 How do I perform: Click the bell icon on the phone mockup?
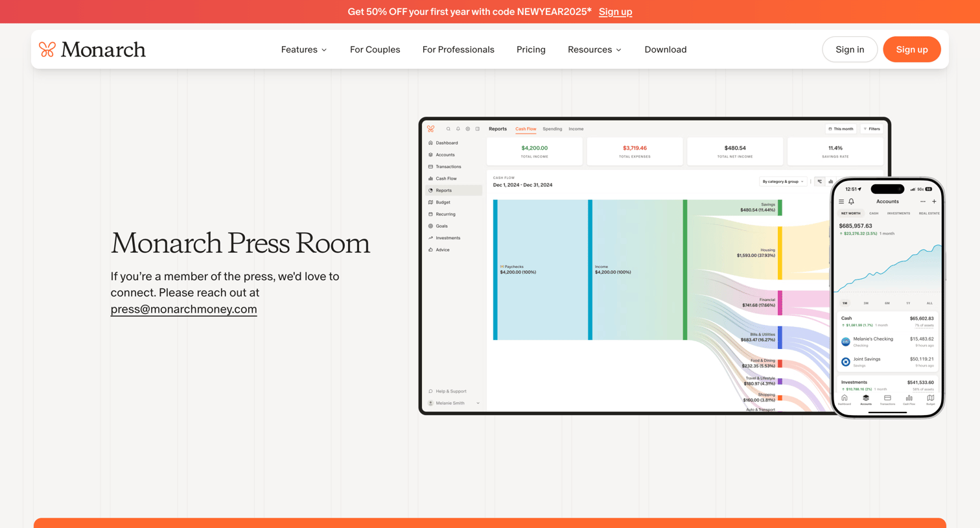851,202
